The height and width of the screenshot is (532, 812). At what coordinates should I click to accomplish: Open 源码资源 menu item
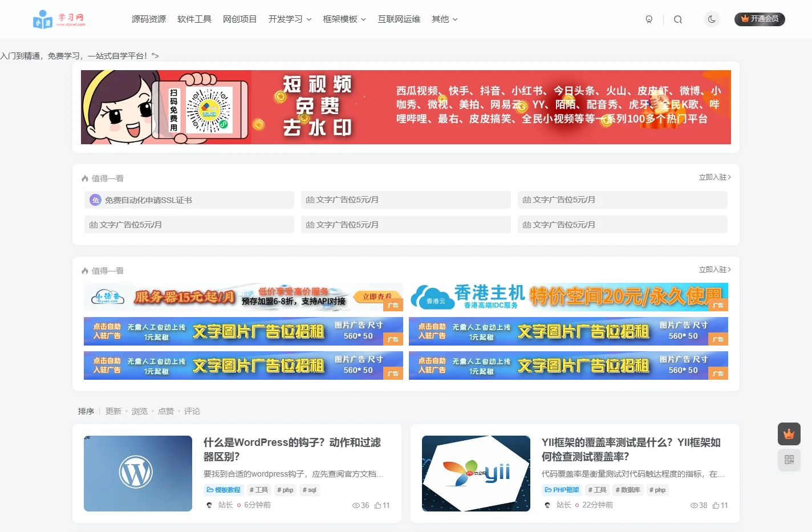149,19
